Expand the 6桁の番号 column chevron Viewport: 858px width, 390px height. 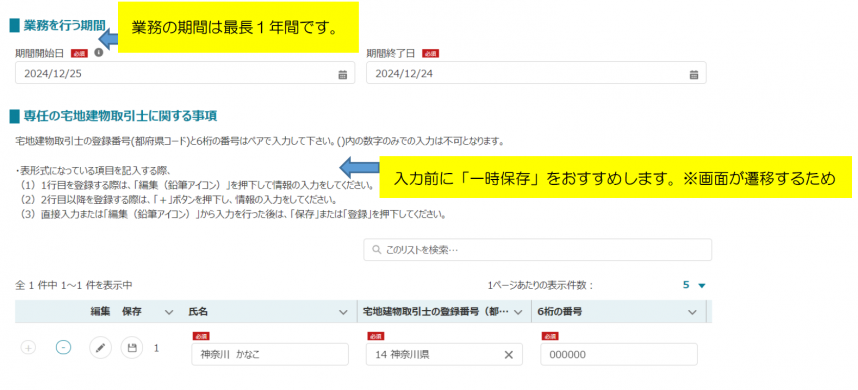pos(692,312)
